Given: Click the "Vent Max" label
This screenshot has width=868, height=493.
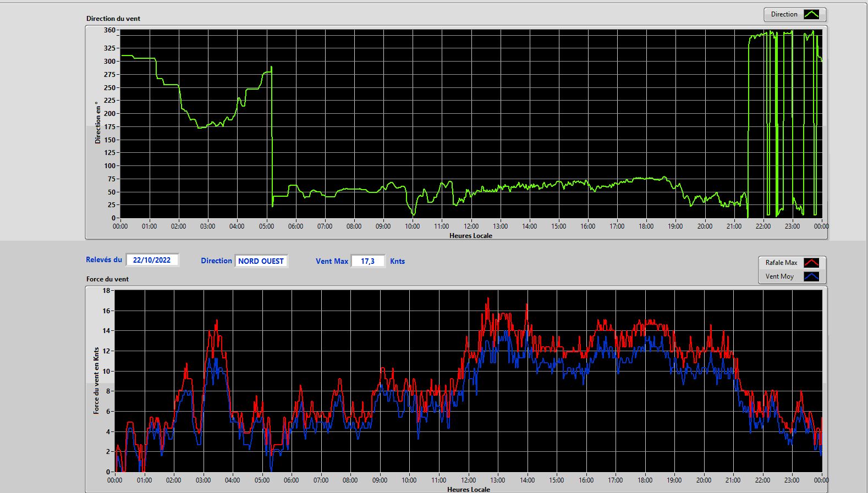Looking at the screenshot, I should click(x=332, y=261).
